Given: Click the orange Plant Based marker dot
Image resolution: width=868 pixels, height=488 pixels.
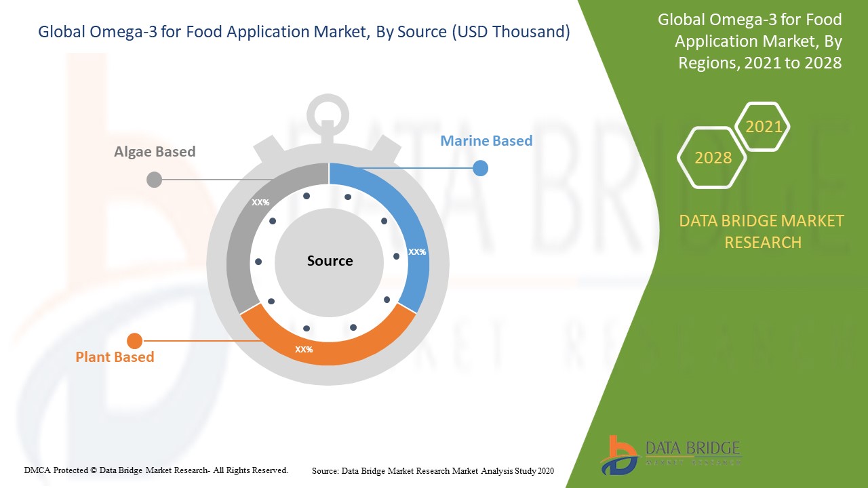Looking at the screenshot, I should click(135, 341).
